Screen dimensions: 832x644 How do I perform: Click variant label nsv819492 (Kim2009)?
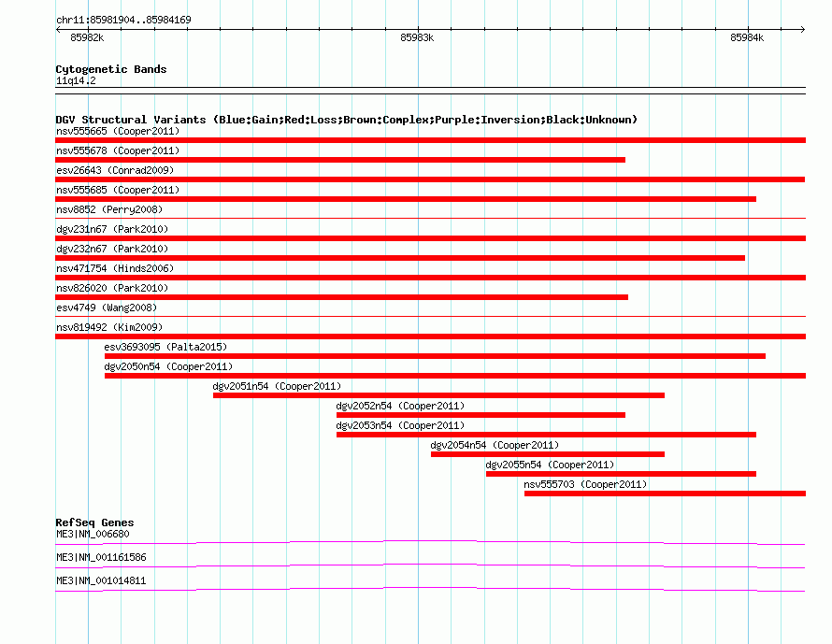(109, 327)
